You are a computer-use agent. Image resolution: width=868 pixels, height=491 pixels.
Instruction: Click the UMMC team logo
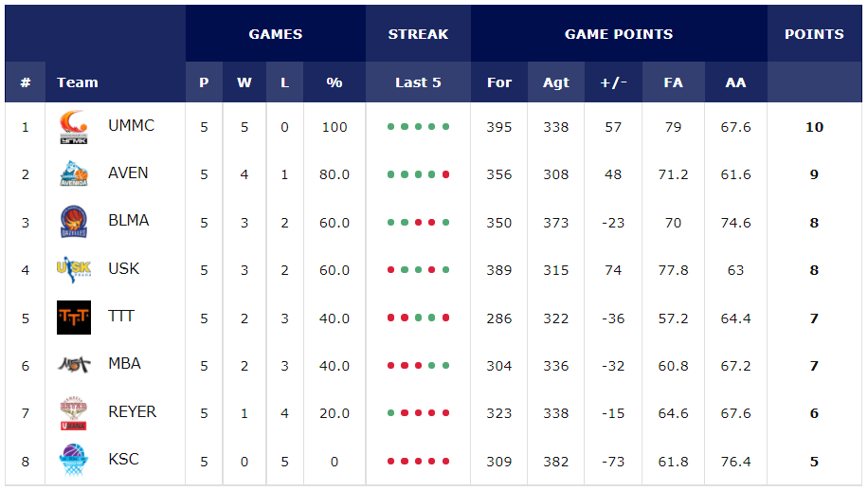(74, 126)
